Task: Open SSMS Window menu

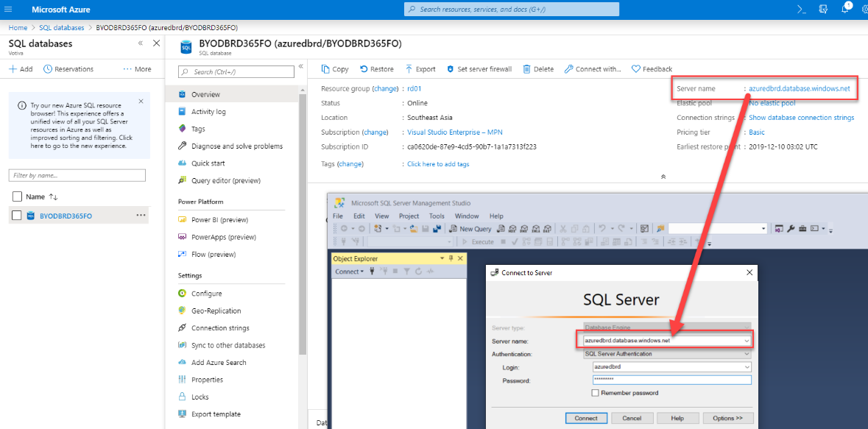Action: (467, 216)
